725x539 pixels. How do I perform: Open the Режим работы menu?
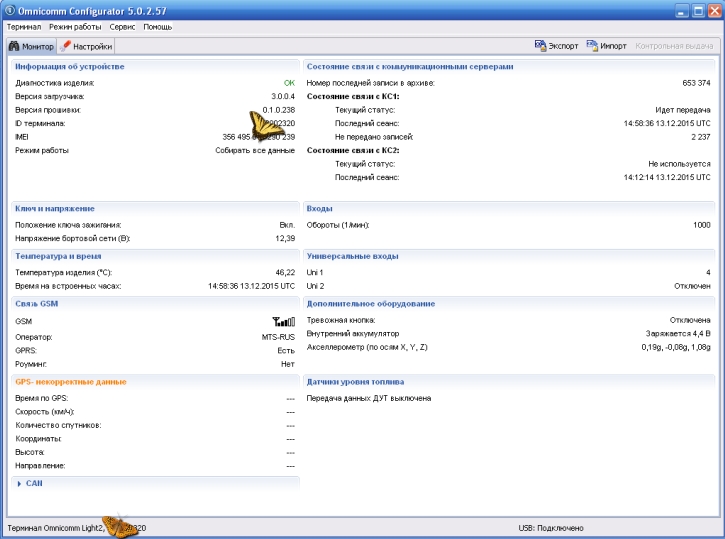[73, 25]
